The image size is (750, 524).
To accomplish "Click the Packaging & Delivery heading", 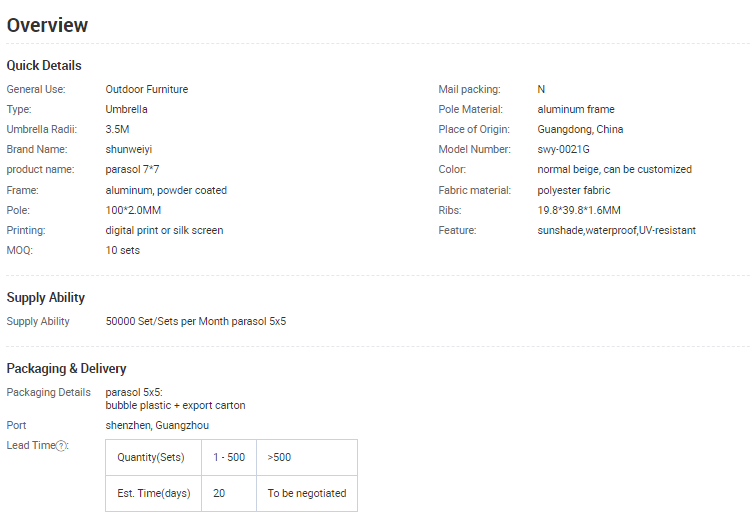I will [66, 368].
